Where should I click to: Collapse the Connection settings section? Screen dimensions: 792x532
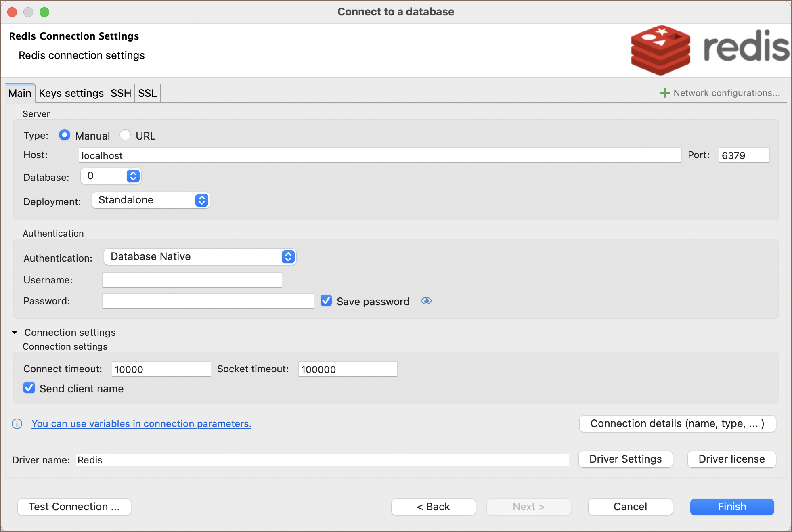pos(15,333)
